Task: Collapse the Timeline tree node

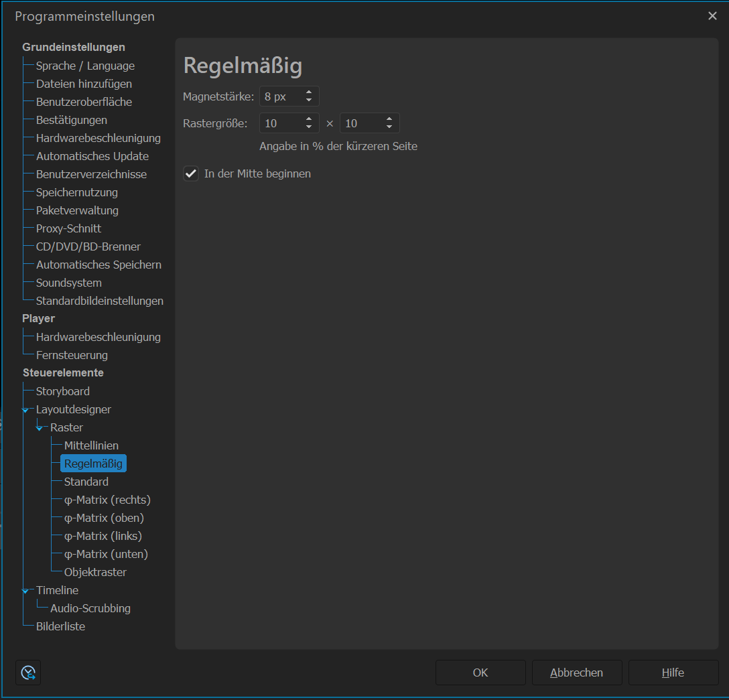Action: pyautogui.click(x=25, y=591)
